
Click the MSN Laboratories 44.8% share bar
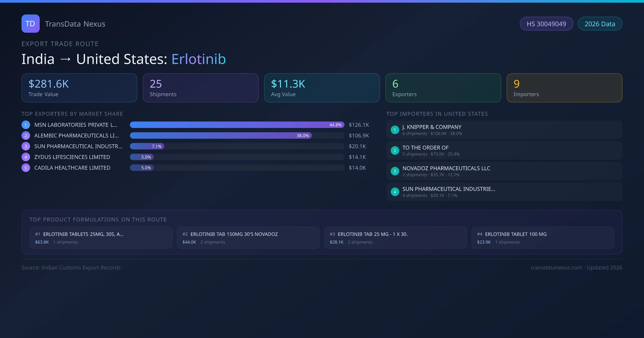tap(237, 125)
